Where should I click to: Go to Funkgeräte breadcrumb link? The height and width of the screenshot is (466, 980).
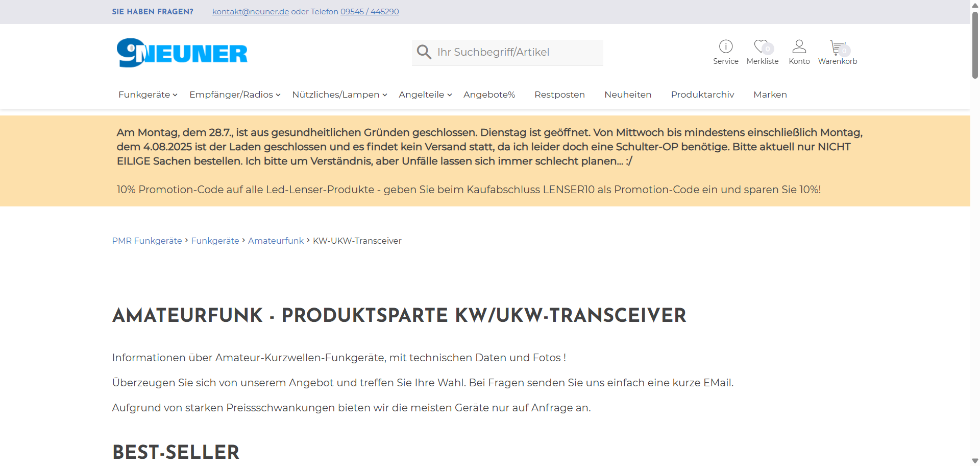(215, 241)
